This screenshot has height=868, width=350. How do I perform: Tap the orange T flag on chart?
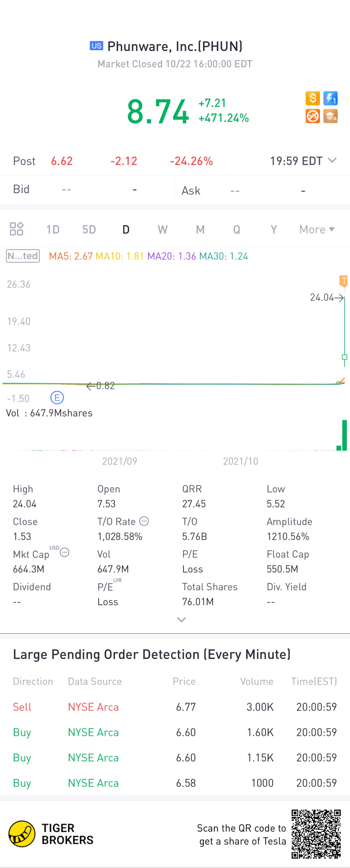point(343,281)
